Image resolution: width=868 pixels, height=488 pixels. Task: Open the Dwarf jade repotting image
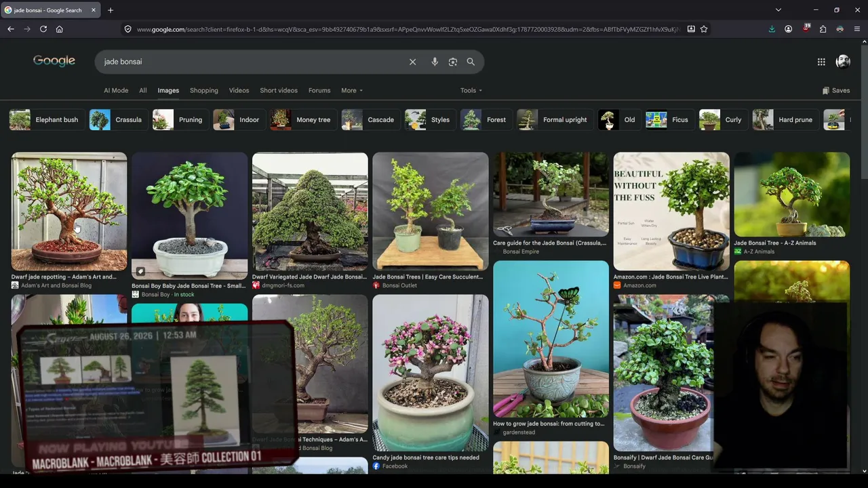coord(69,211)
